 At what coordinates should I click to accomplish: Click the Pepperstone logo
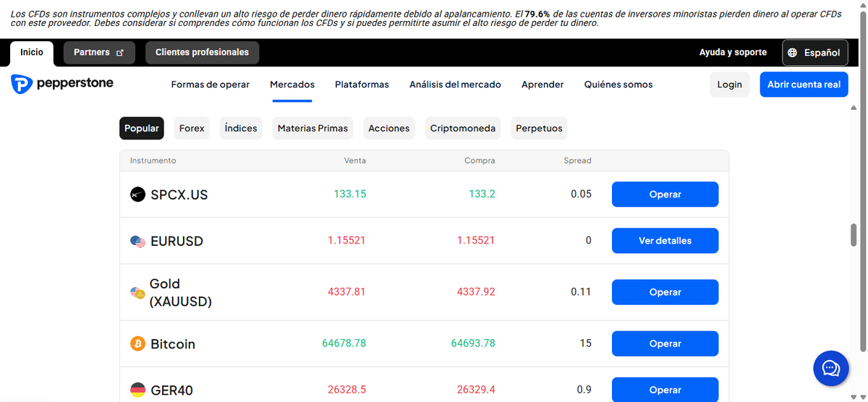click(x=62, y=84)
